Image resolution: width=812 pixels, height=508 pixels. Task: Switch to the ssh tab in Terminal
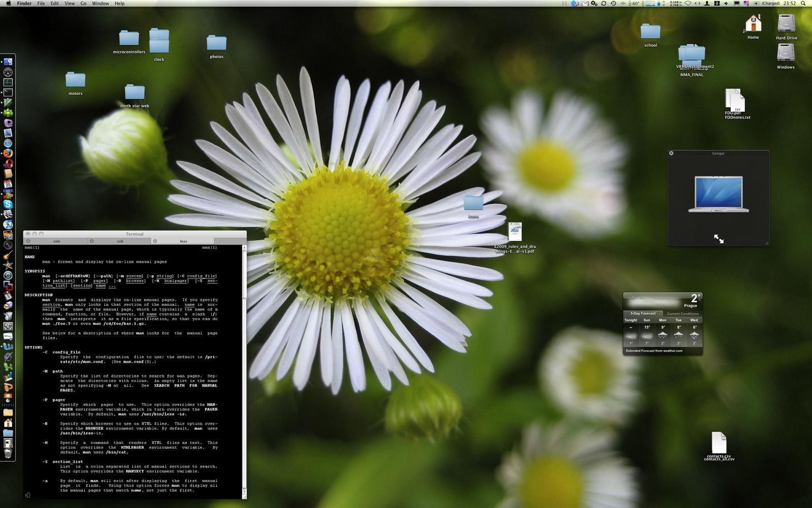[x=120, y=241]
